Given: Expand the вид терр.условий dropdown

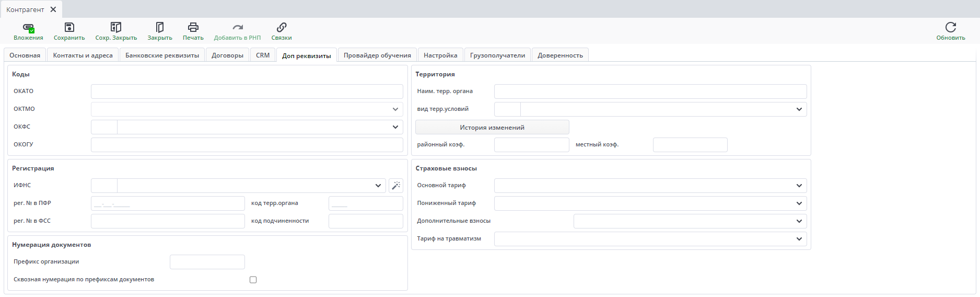Looking at the screenshot, I should (x=799, y=109).
